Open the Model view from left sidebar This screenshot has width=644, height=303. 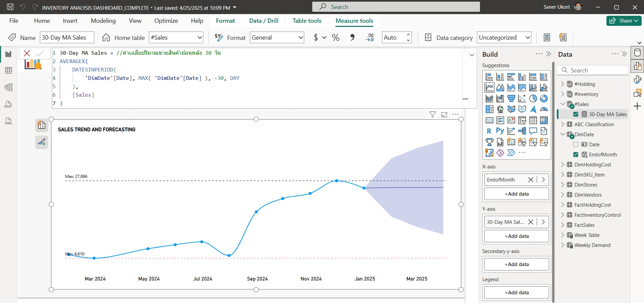click(x=8, y=88)
